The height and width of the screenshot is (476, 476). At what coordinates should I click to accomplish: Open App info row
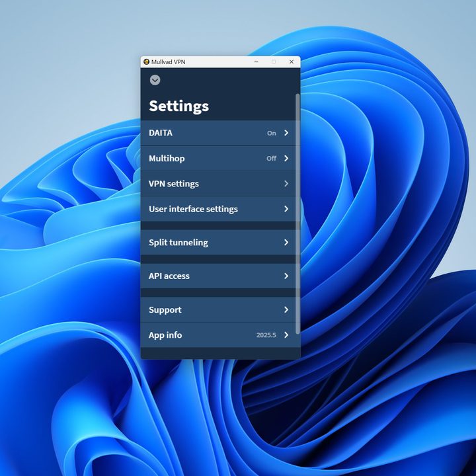click(x=218, y=335)
